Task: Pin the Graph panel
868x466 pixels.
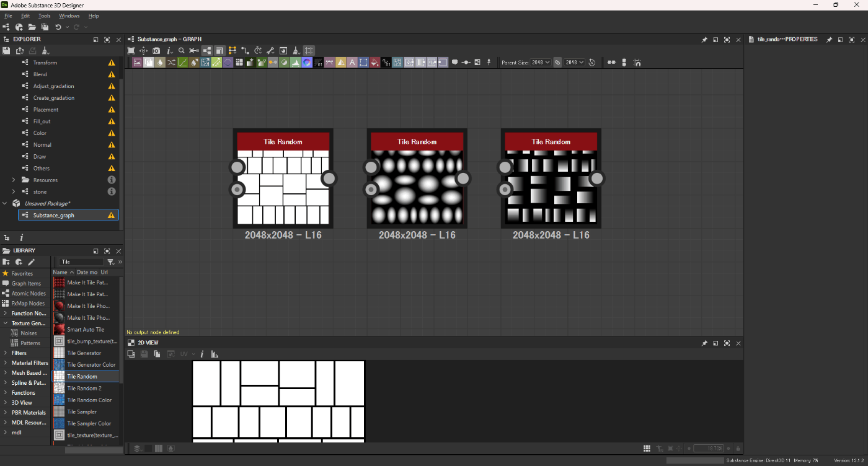Action: pos(704,40)
